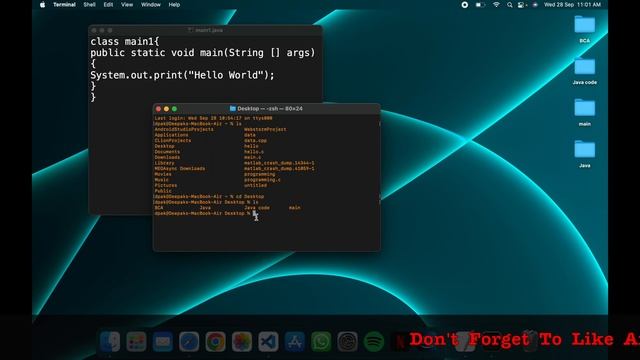Open Visual Studio Code from the Dock
640x360 pixels.
point(268,341)
